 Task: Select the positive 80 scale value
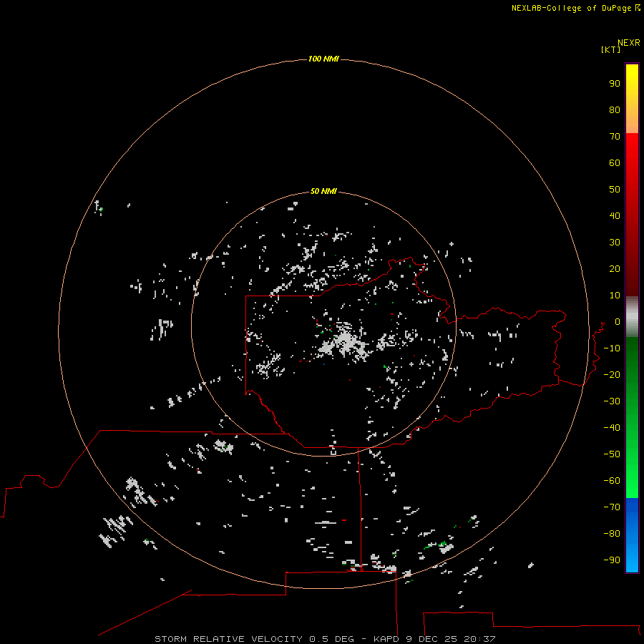(x=615, y=109)
